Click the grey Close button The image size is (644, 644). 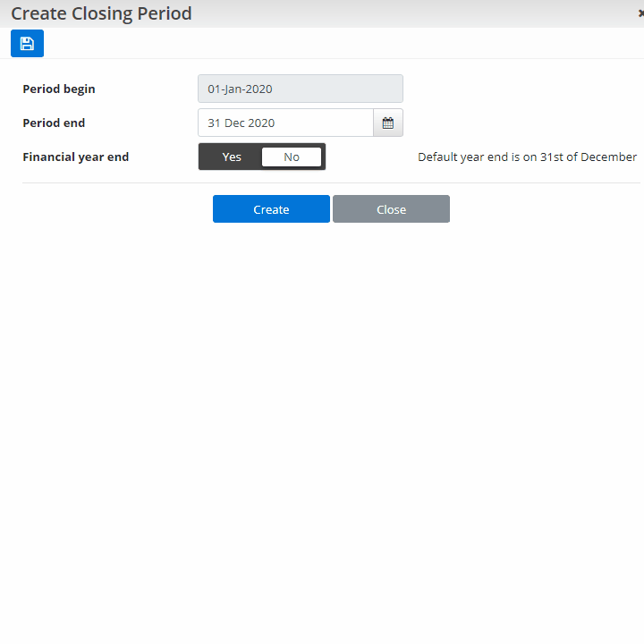click(391, 209)
